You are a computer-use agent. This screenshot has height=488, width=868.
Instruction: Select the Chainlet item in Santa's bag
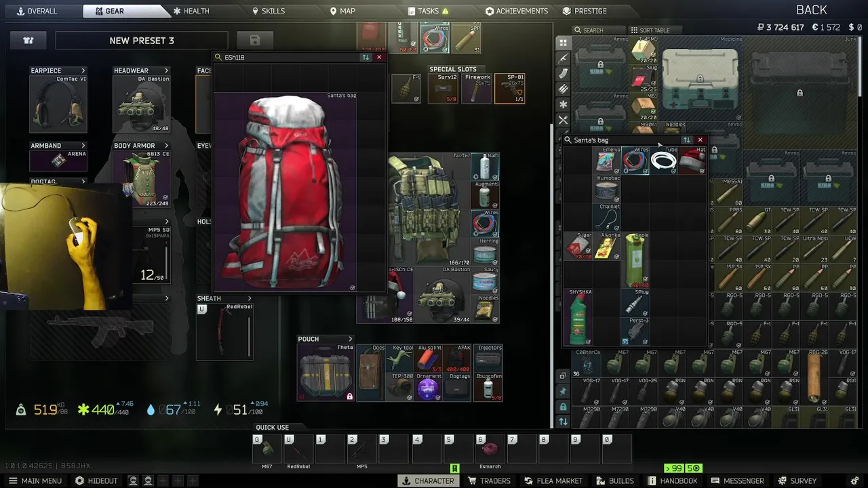coord(607,218)
